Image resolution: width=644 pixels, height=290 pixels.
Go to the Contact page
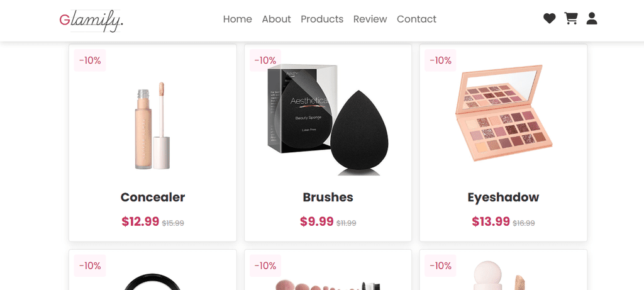pos(416,19)
